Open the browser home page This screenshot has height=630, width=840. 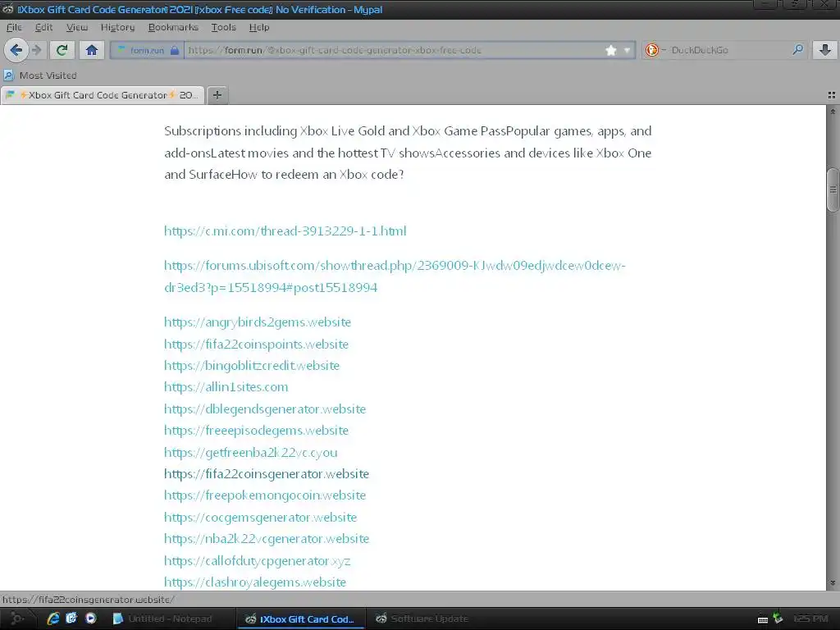pos(92,50)
